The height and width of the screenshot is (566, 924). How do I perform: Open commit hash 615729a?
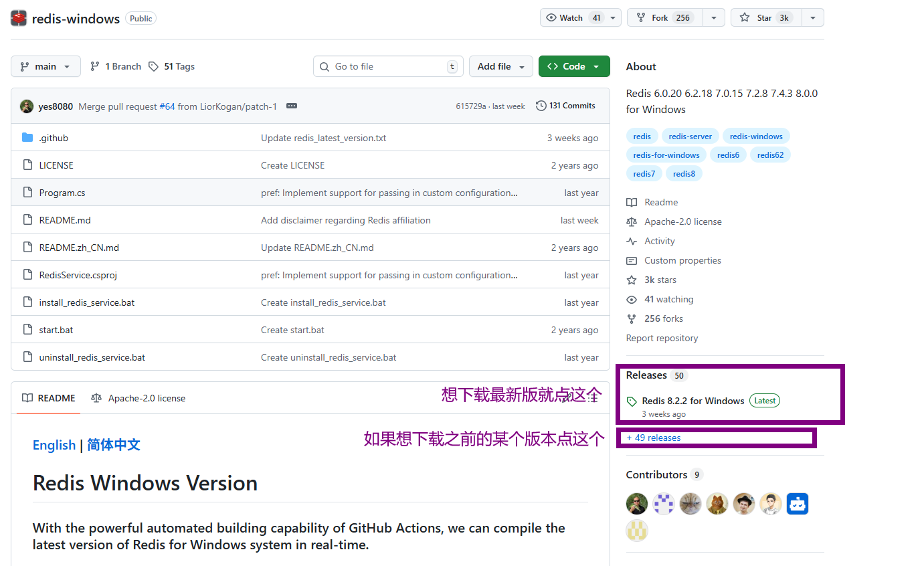tap(471, 106)
